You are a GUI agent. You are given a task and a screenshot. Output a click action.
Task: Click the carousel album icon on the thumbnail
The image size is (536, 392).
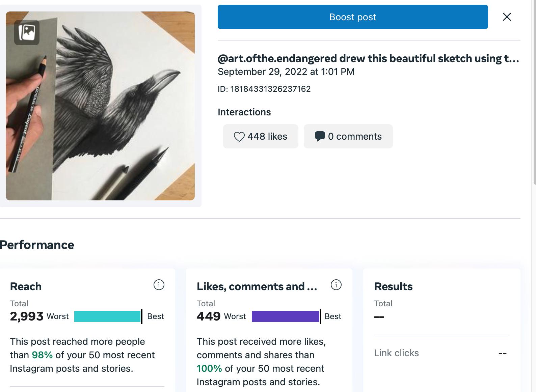27,32
